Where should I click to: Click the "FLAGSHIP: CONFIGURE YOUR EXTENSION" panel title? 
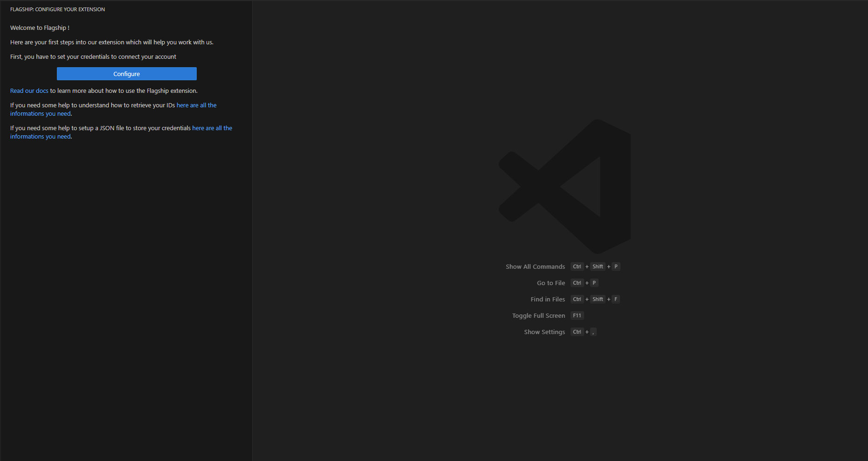(x=58, y=9)
